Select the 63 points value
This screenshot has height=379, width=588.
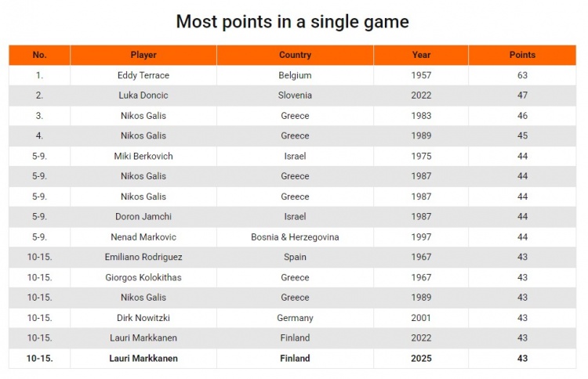tap(522, 75)
